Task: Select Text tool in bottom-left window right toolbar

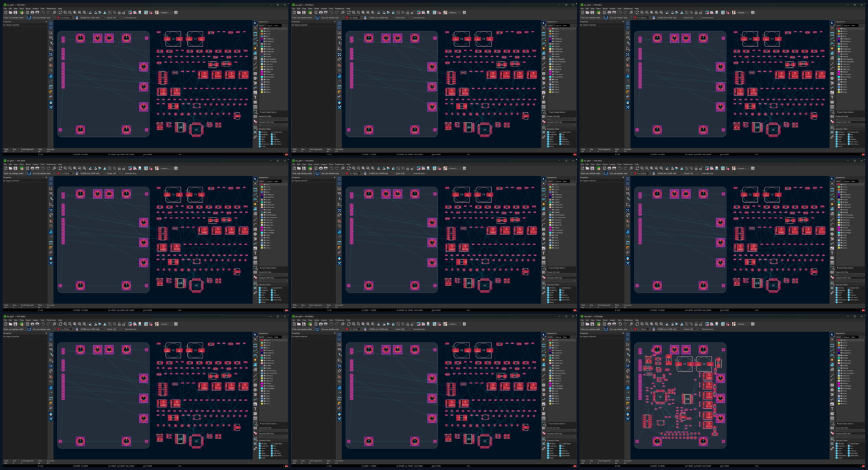Action: [x=255, y=408]
